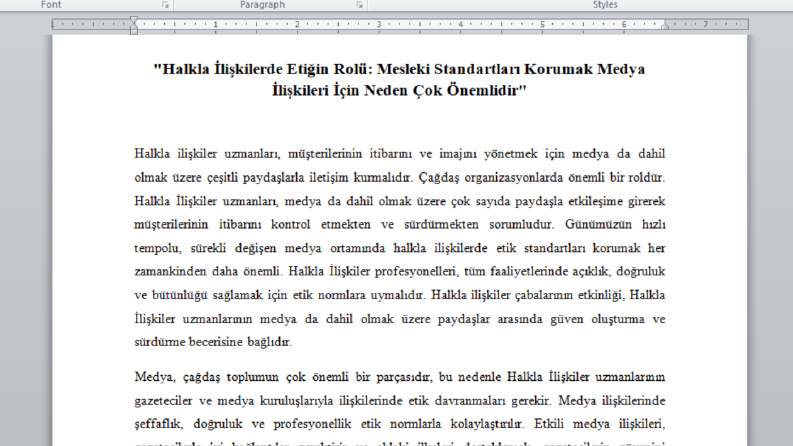This screenshot has width=793, height=446.
Task: Click the 'Paragraph' group label
Action: (262, 5)
